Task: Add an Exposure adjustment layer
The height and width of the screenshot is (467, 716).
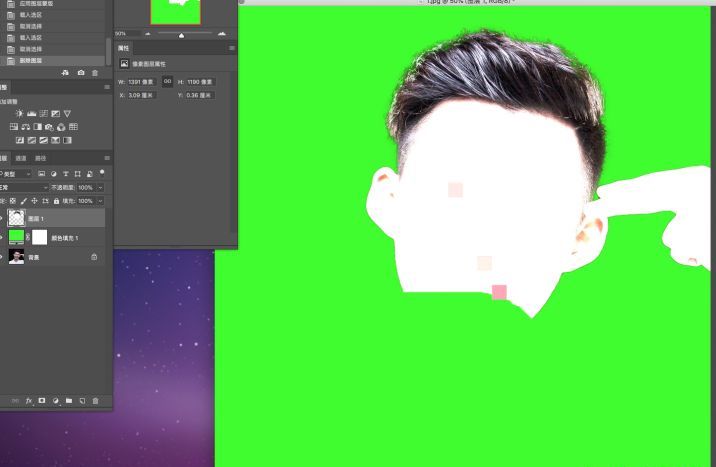Action: [x=55, y=113]
